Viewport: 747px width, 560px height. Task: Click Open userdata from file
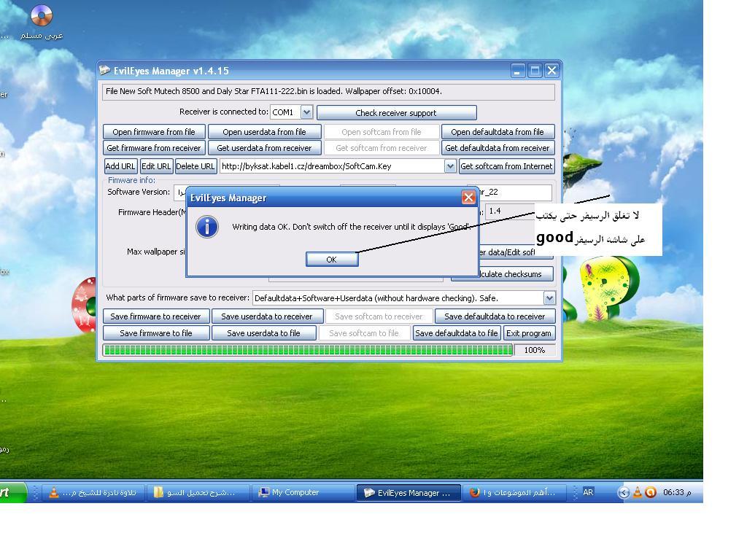[264, 132]
